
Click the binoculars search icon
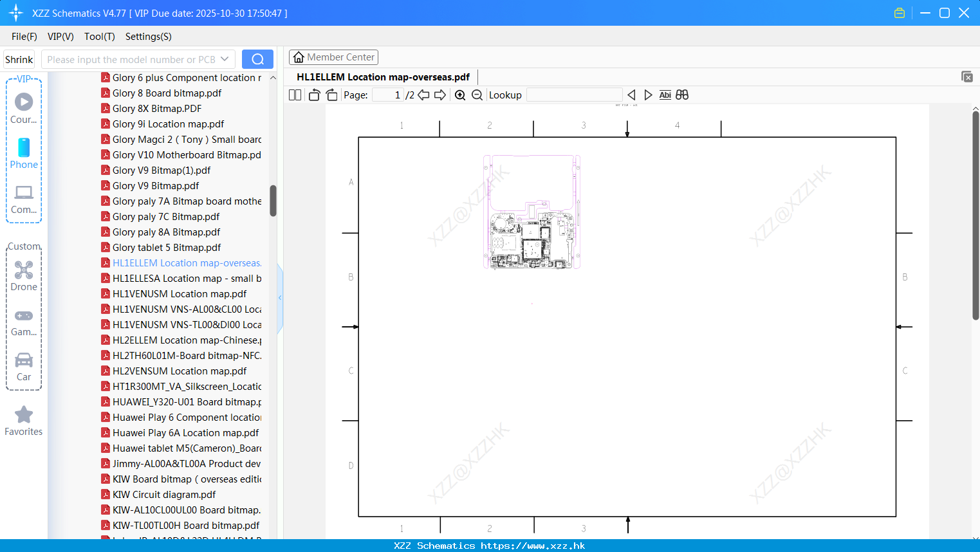coord(682,95)
